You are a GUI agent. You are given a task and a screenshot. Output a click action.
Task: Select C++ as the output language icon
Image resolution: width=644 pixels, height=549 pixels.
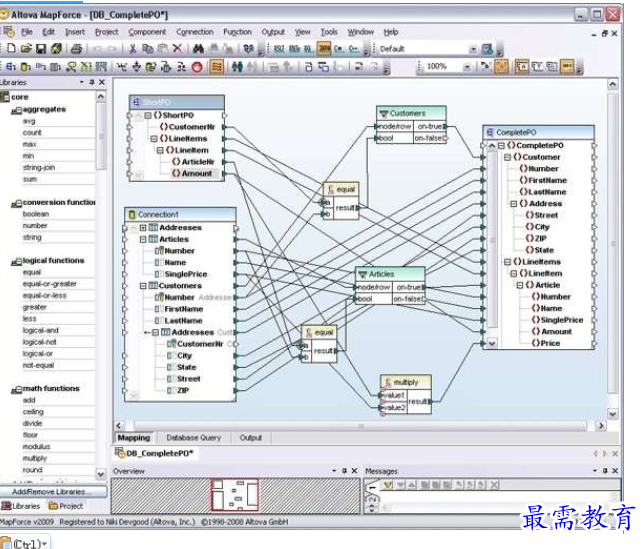pos(353,48)
